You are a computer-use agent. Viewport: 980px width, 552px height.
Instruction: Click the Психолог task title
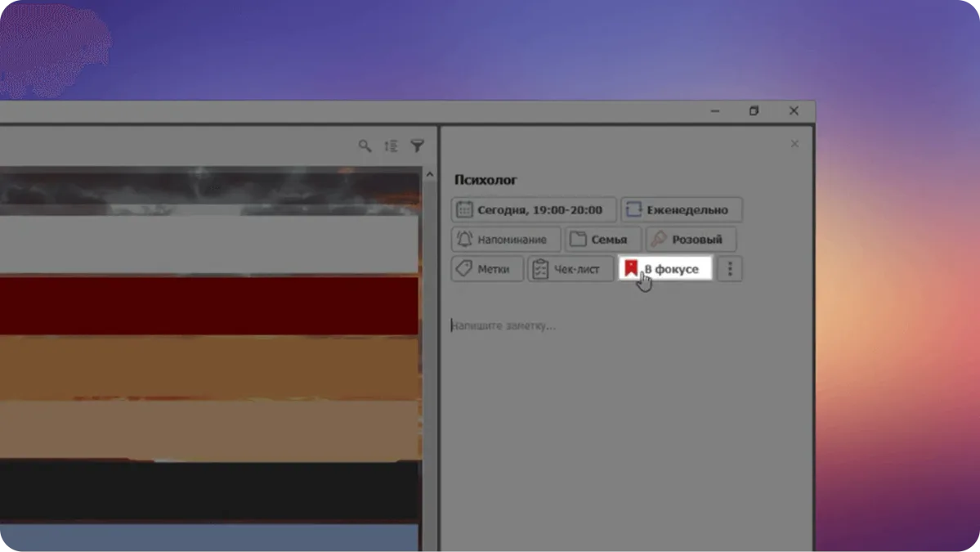pyautogui.click(x=486, y=180)
